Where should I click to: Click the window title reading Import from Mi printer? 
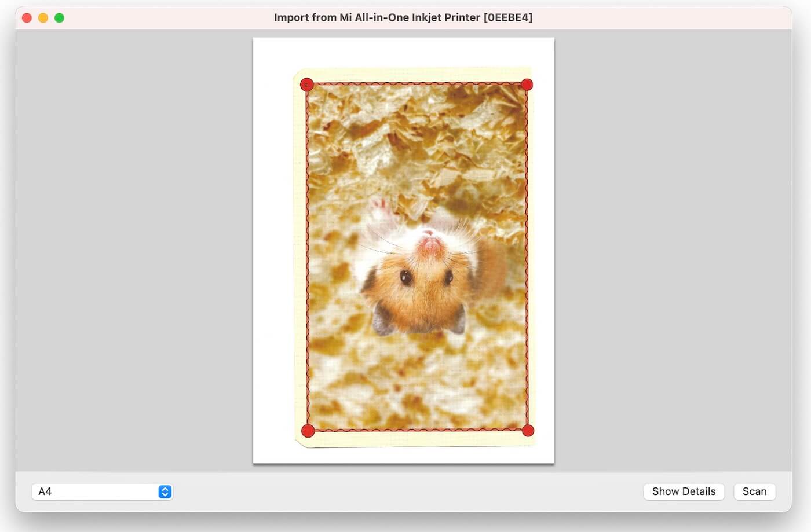coord(404,17)
